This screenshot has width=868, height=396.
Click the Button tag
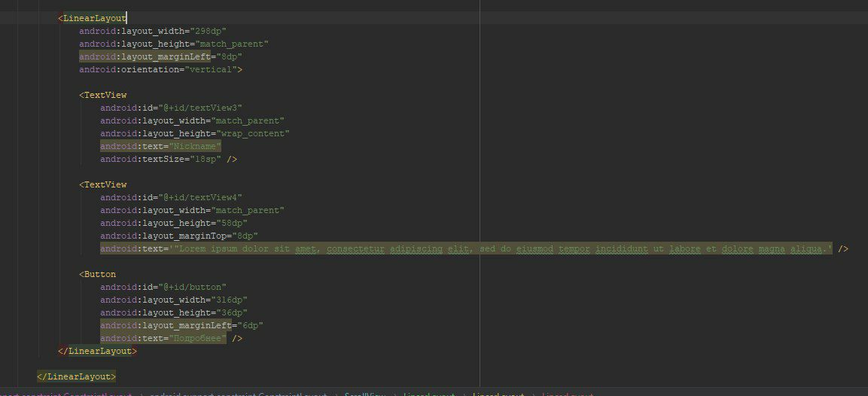coord(97,274)
